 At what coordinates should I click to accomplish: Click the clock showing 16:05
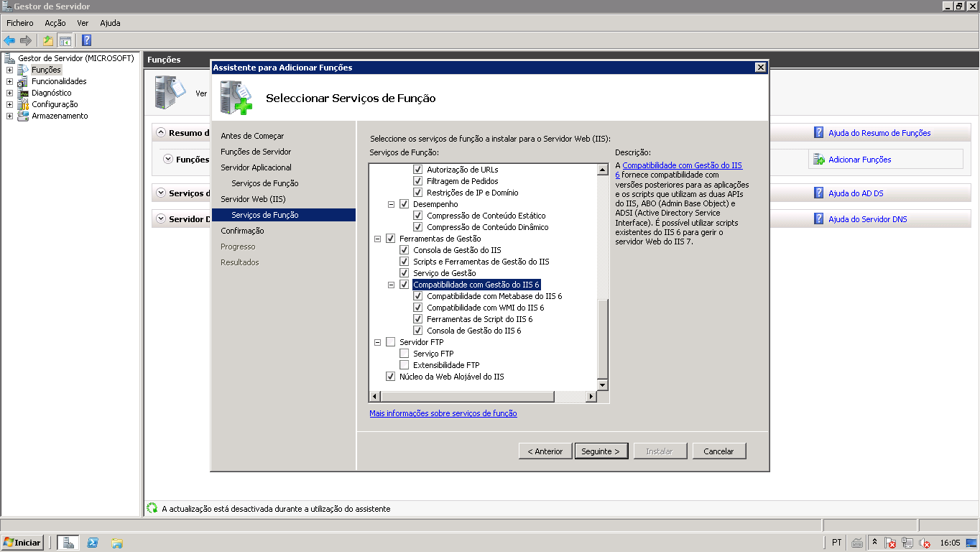(950, 543)
